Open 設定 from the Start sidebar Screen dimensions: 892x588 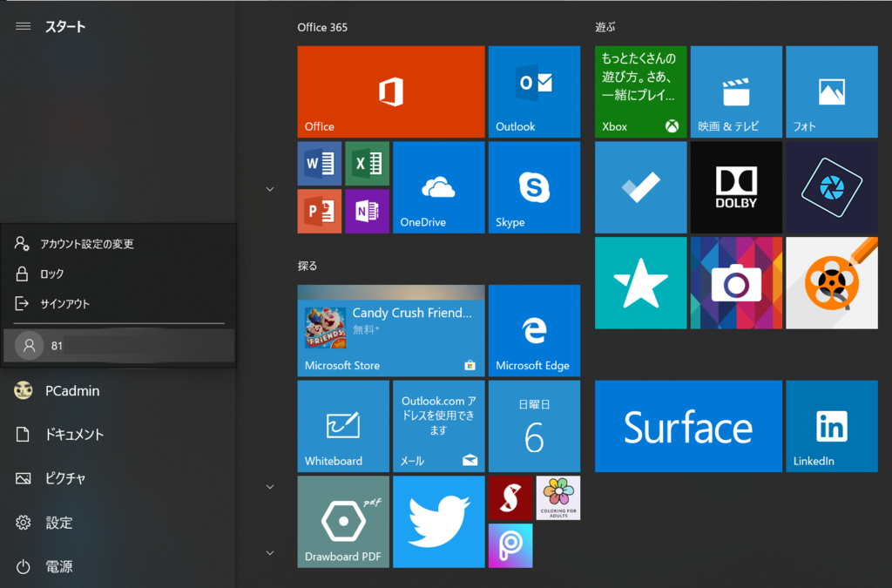pos(118,523)
